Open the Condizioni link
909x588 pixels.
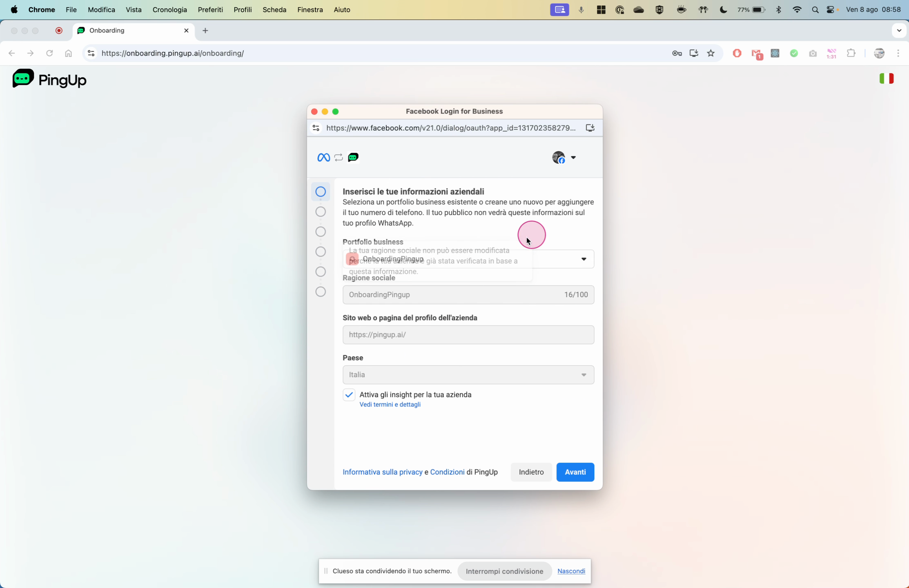447,472
